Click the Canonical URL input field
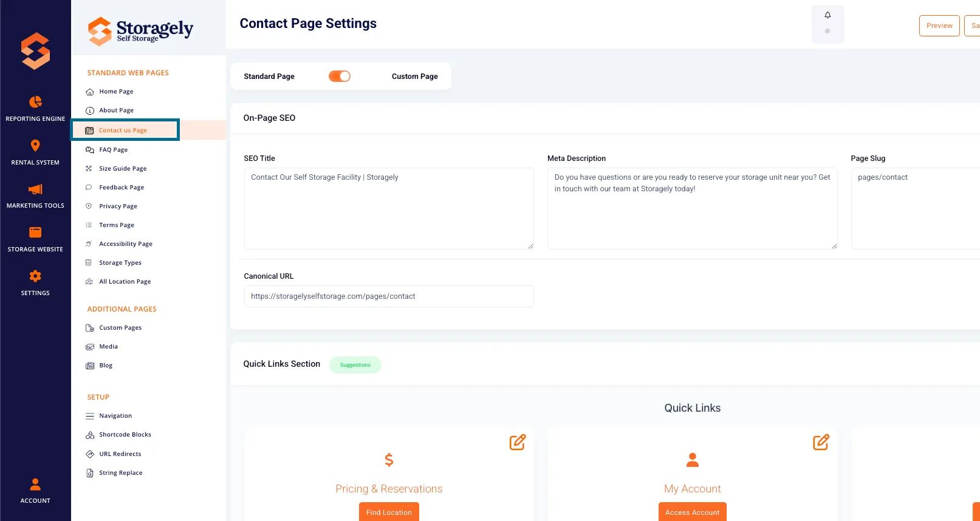The width and height of the screenshot is (980, 521). pyautogui.click(x=389, y=296)
